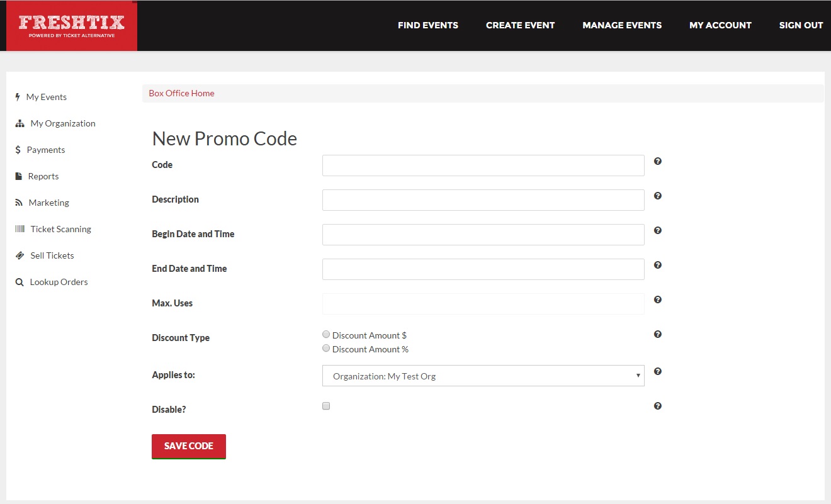The height and width of the screenshot is (504, 831).
Task: Click the Freshtix logo
Action: (72, 26)
